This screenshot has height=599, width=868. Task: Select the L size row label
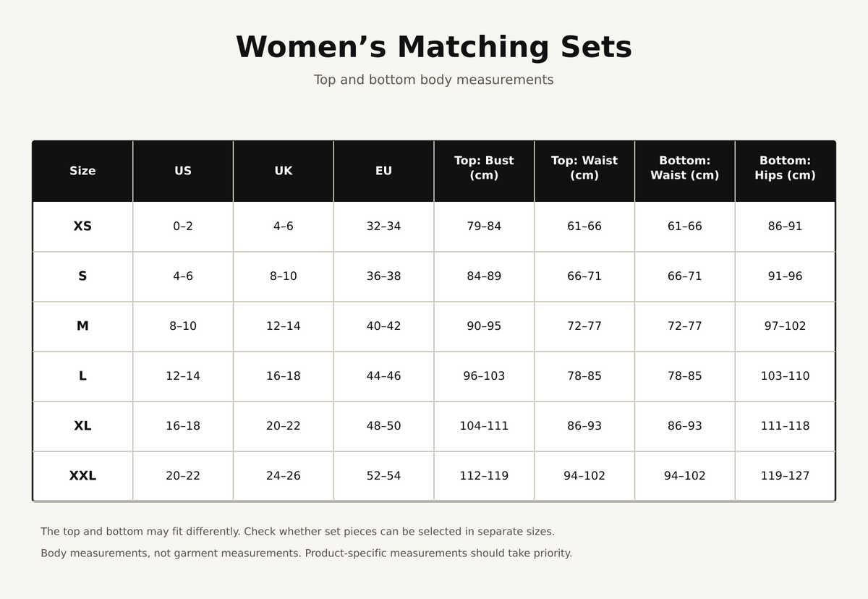82,376
